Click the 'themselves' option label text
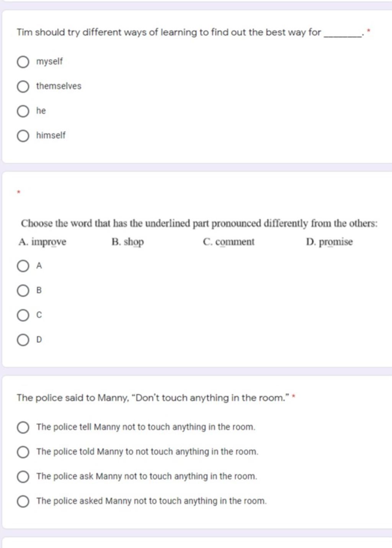The image size is (392, 548). click(x=59, y=86)
